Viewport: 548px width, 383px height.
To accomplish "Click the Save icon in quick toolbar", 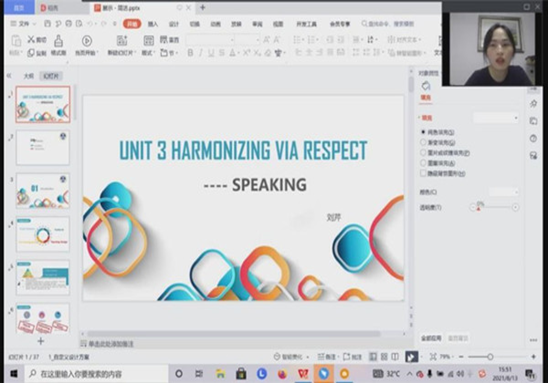I will [48, 24].
